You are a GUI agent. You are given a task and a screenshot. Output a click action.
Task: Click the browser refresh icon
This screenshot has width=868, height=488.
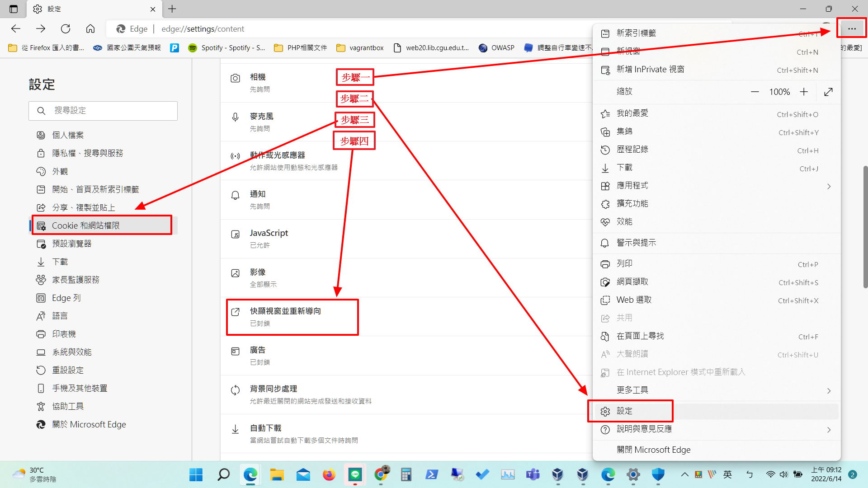[x=66, y=29]
